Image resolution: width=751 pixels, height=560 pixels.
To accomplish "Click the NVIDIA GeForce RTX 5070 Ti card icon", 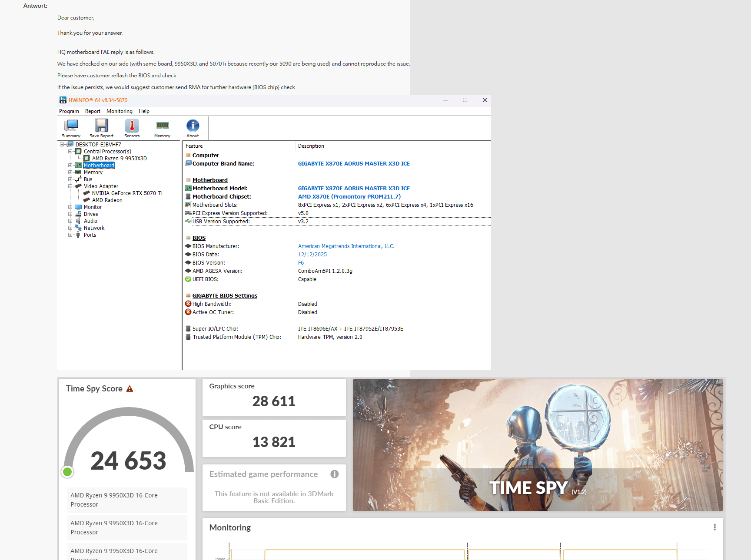I will (86, 193).
